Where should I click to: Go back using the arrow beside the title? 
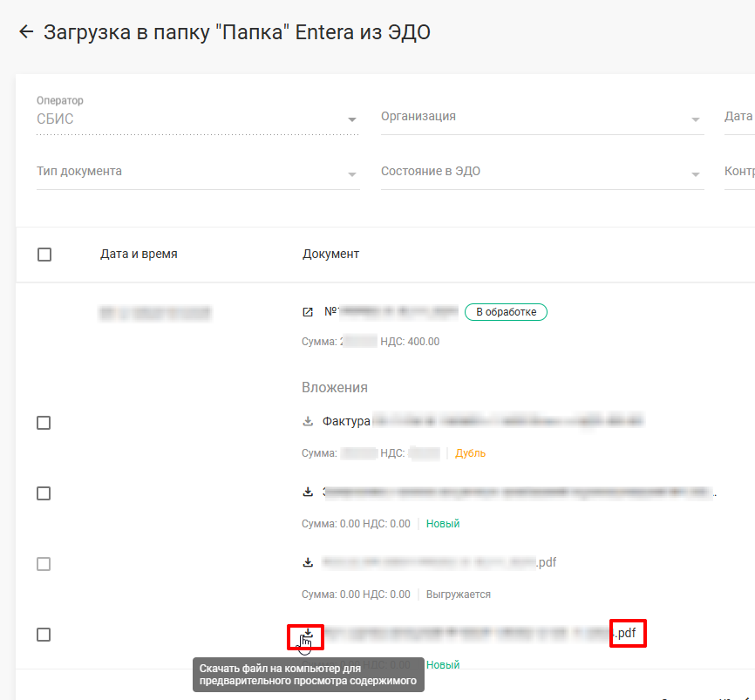(26, 32)
